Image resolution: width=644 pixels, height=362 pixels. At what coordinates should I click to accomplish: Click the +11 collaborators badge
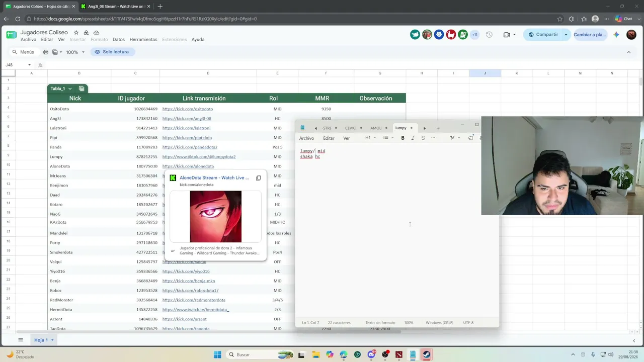[x=474, y=35]
